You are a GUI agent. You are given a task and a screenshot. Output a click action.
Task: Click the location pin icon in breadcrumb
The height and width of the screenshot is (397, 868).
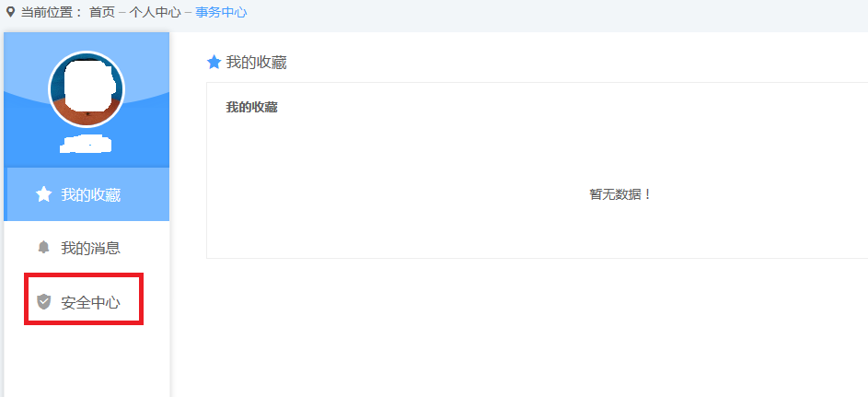pyautogui.click(x=10, y=12)
